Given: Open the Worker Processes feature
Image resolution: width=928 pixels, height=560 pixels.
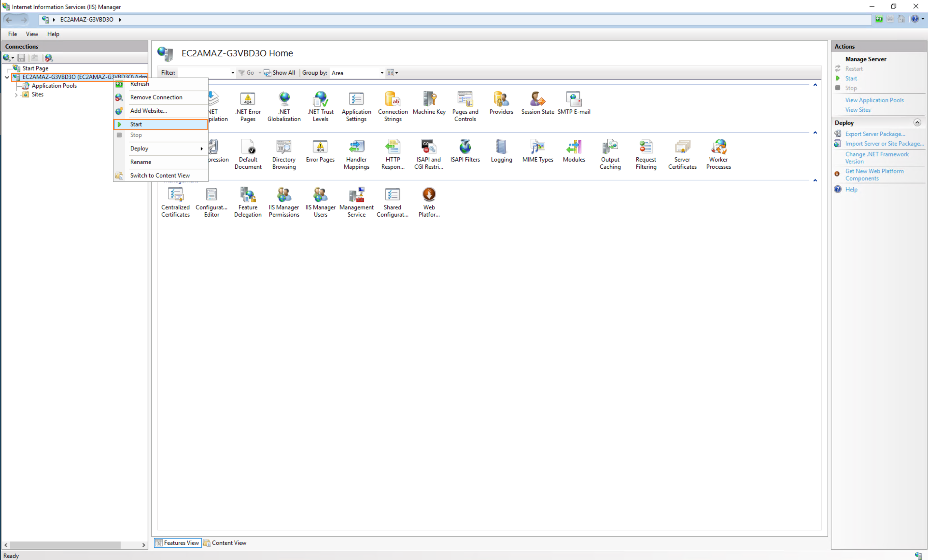Looking at the screenshot, I should [x=718, y=154].
